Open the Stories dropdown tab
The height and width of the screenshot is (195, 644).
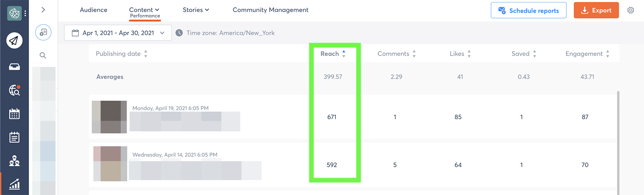(196, 10)
